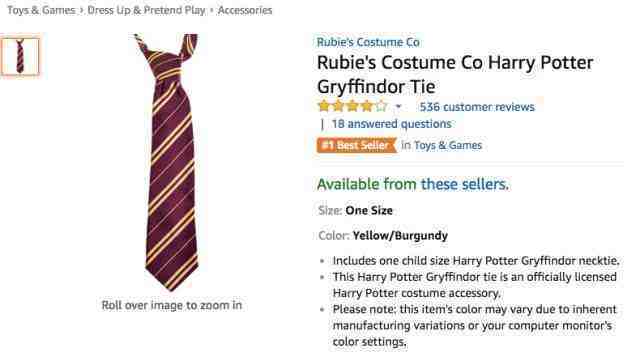The image size is (640, 361).
Task: Open the Accessories breadcrumb
Action: pyautogui.click(x=245, y=10)
